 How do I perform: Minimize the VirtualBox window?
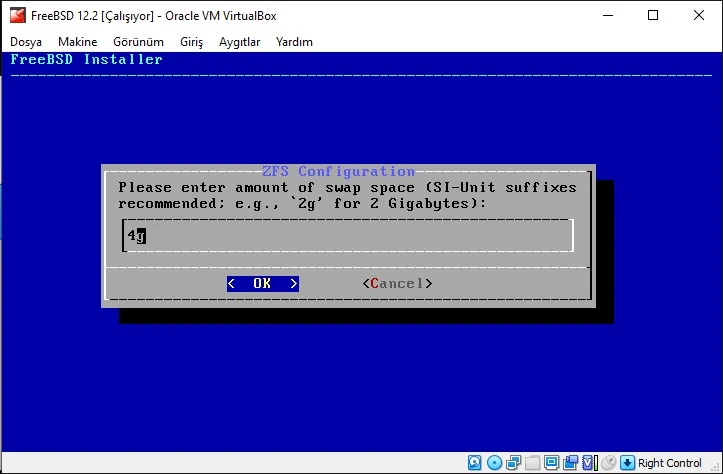608,15
